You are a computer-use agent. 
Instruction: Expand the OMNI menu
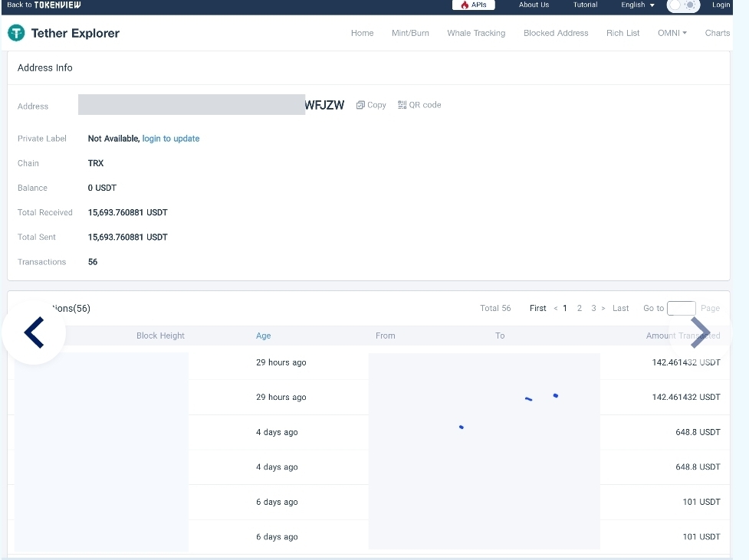pos(672,33)
